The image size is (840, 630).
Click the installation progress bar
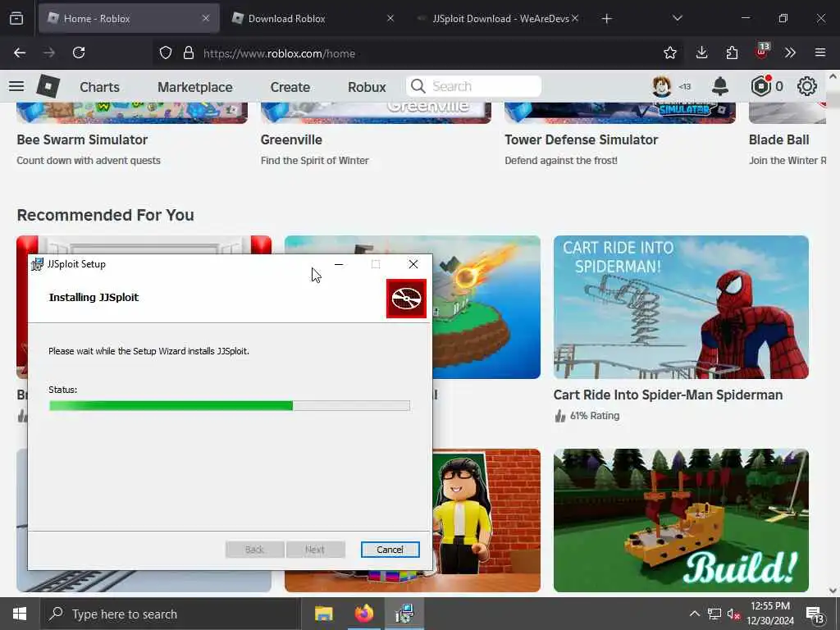tap(230, 406)
